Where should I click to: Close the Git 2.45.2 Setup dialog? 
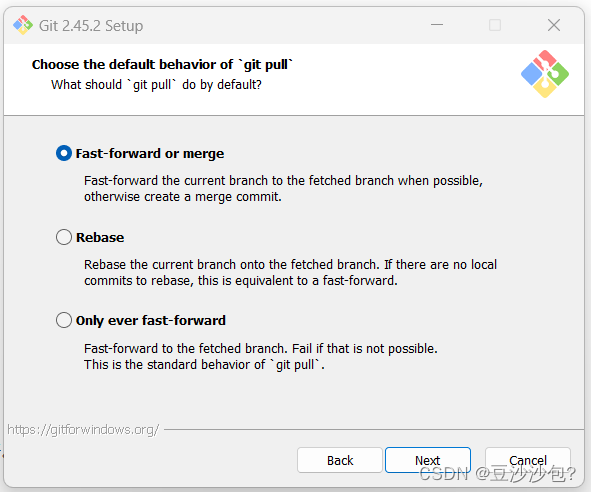point(554,25)
